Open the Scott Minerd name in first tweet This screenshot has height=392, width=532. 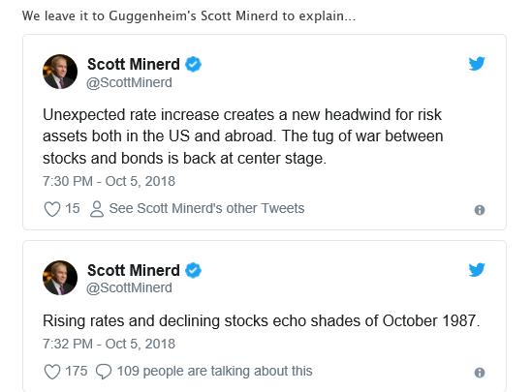pos(134,64)
